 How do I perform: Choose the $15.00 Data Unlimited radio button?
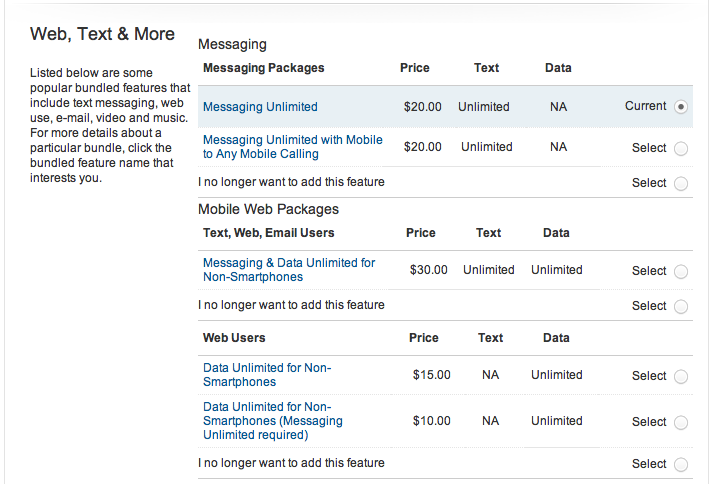(681, 376)
